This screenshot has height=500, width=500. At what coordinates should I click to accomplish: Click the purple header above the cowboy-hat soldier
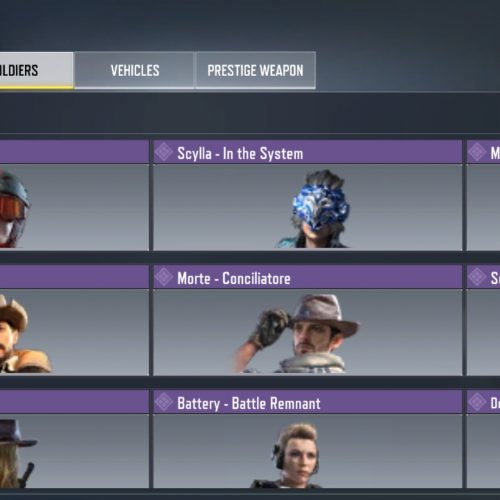74,277
